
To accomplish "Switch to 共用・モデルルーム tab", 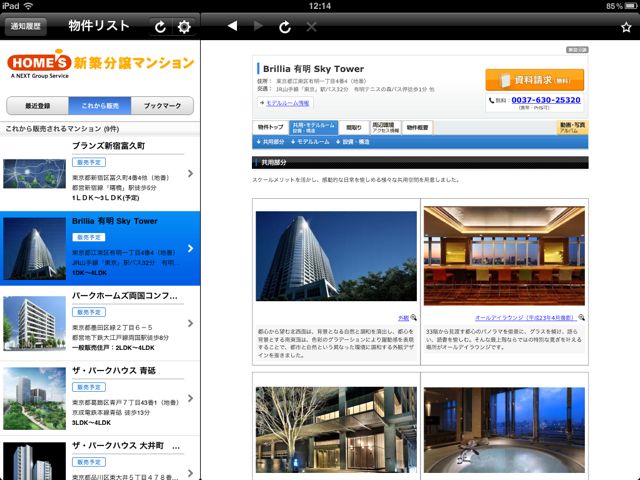I will pyautogui.click(x=313, y=127).
